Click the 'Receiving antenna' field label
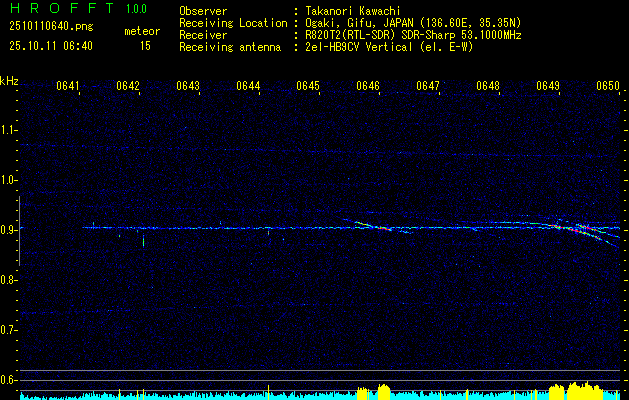This screenshot has height=400, width=629. tap(230, 47)
